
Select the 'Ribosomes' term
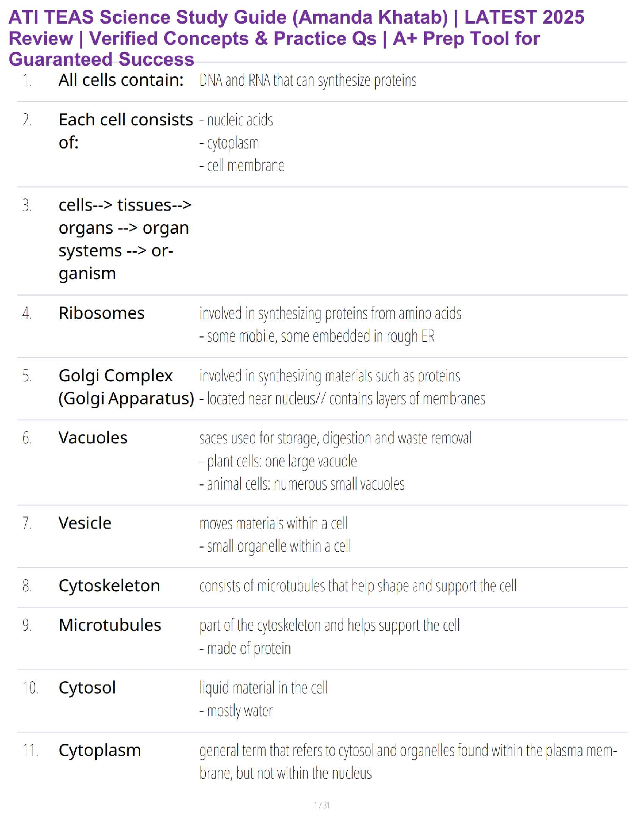[102, 313]
